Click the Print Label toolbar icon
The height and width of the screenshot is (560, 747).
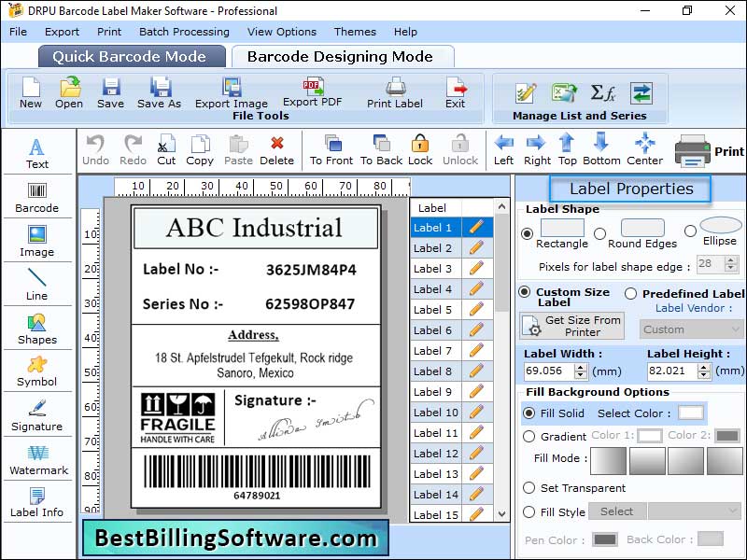point(394,93)
